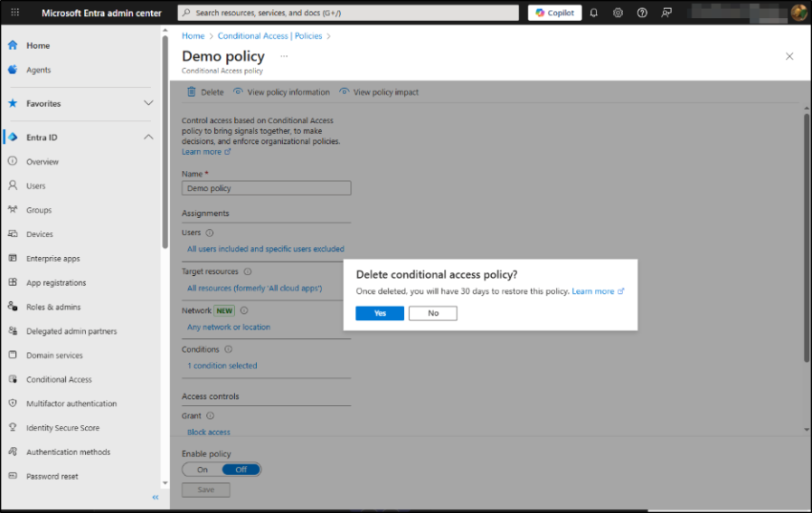Open Learn more link in delete dialog
Image resolution: width=812 pixels, height=513 pixels.
click(x=598, y=291)
